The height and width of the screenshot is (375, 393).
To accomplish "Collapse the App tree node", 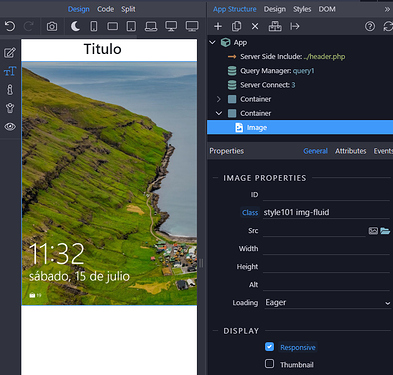I will pyautogui.click(x=212, y=42).
